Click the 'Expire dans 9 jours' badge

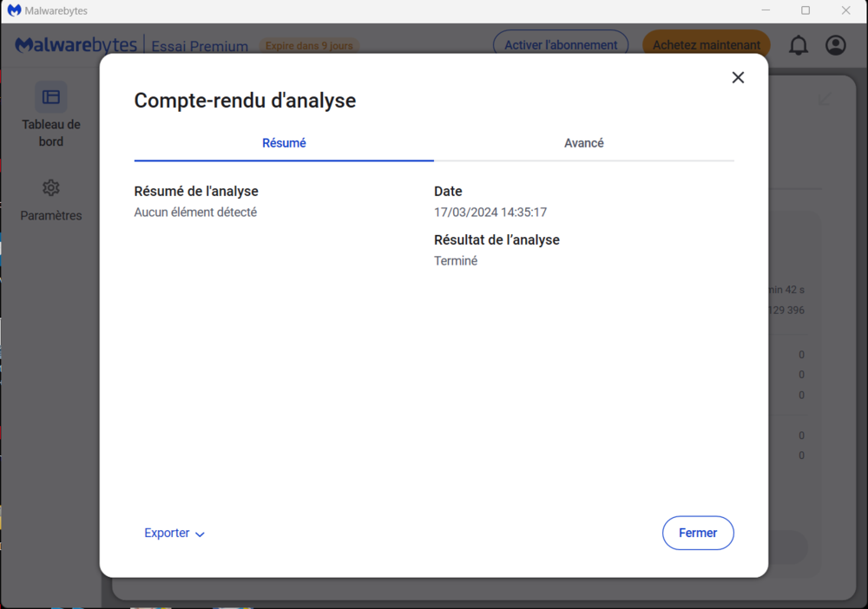(x=310, y=46)
